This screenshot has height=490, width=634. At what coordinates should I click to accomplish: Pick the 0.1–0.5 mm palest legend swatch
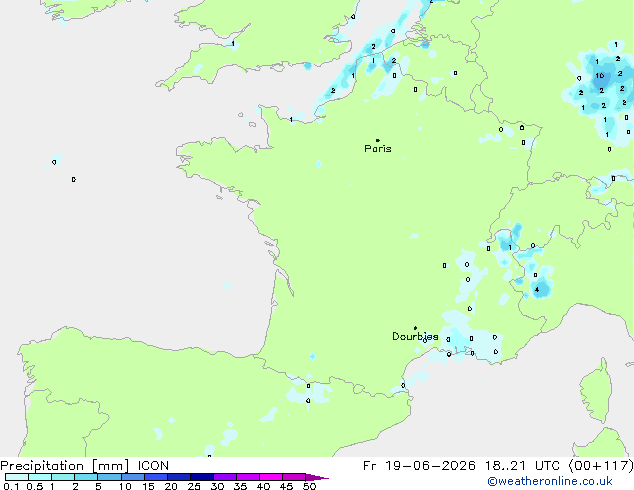(x=17, y=477)
